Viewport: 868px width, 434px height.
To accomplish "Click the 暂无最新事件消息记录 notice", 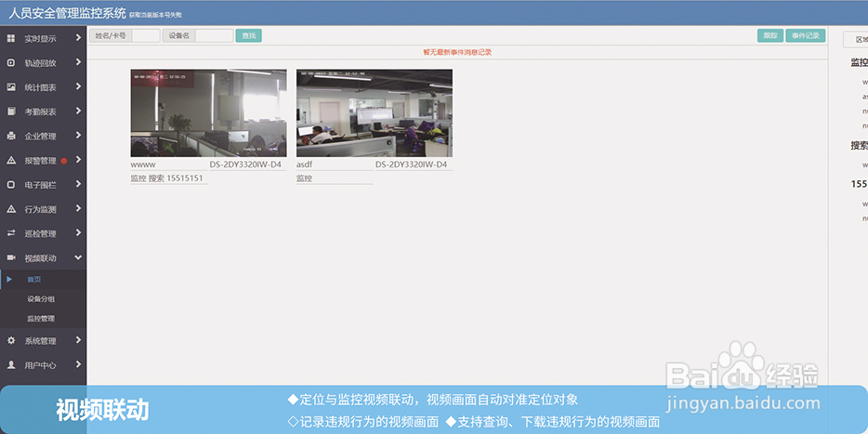I will (x=457, y=53).
